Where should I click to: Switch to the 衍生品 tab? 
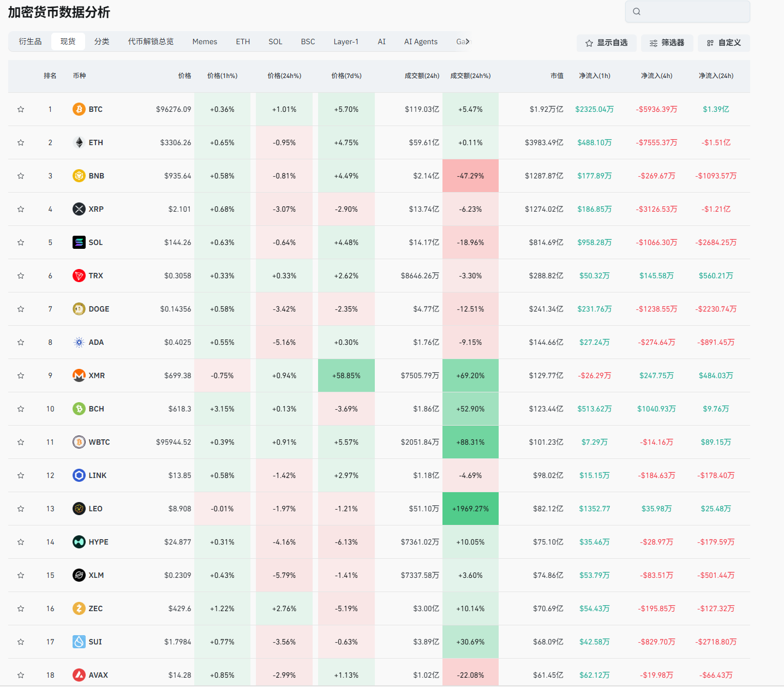coord(30,41)
